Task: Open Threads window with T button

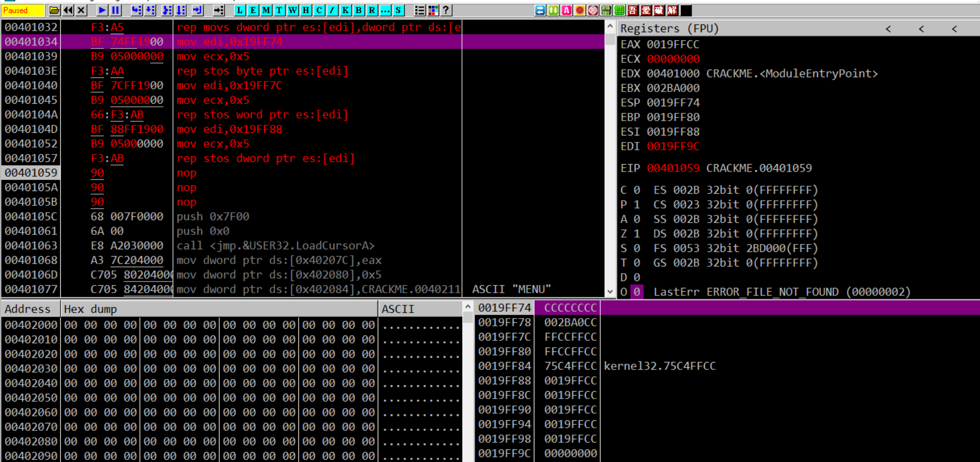Action: pyautogui.click(x=279, y=10)
